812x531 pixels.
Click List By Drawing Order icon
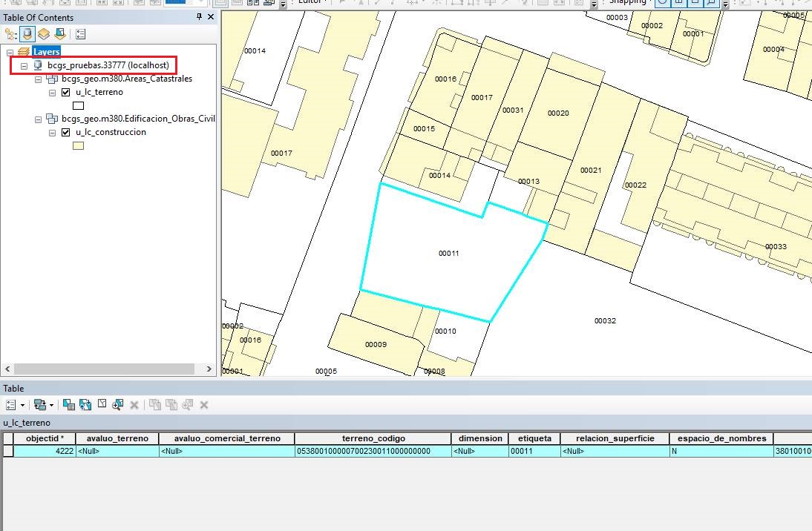pyautogui.click(x=10, y=34)
